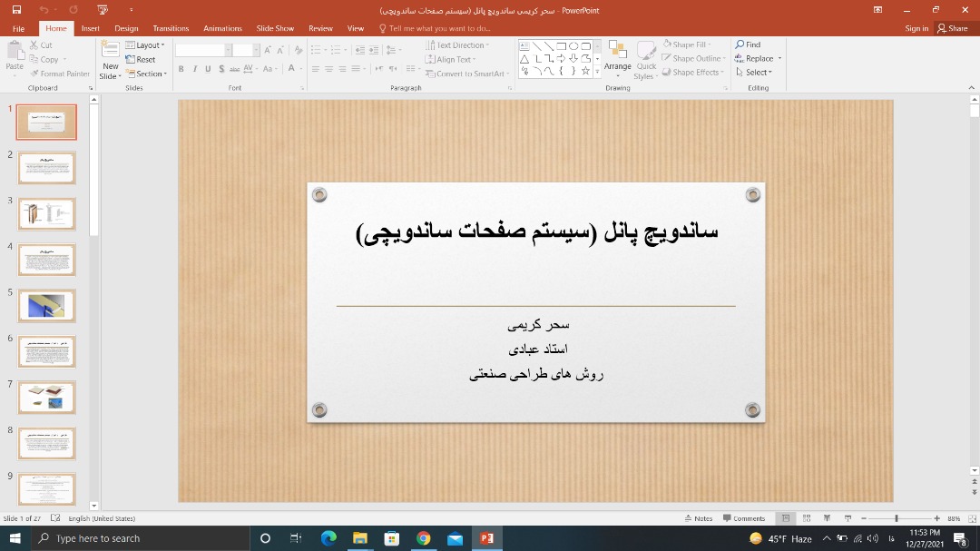
Task: Switch to the Transitions tab
Action: [x=171, y=28]
